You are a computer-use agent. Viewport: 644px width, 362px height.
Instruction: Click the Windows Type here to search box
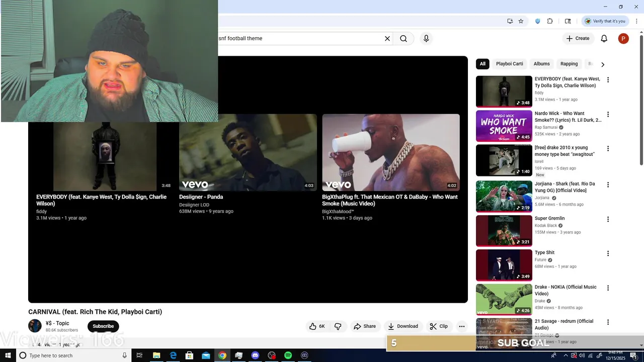[73, 355]
